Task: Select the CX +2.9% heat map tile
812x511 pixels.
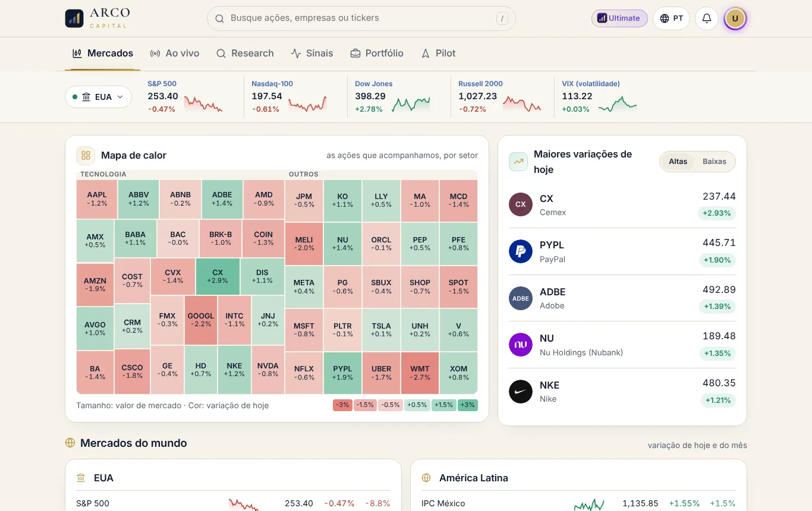Action: coord(218,276)
